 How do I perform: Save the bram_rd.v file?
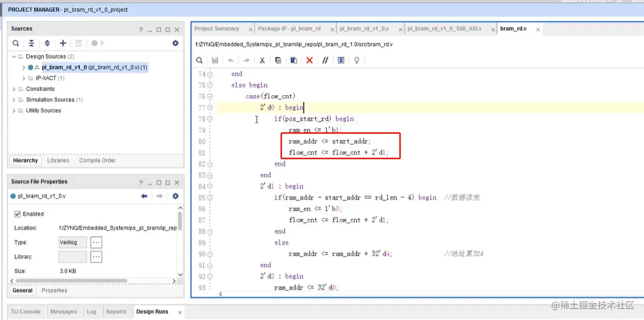tap(215, 60)
